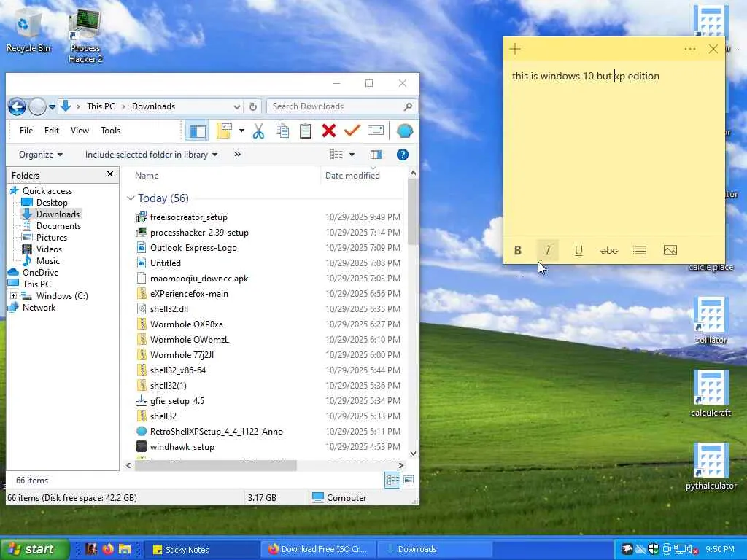Viewport: 747px width, 560px height.
Task: Click the Paste clipboard icon
Action: click(x=306, y=131)
